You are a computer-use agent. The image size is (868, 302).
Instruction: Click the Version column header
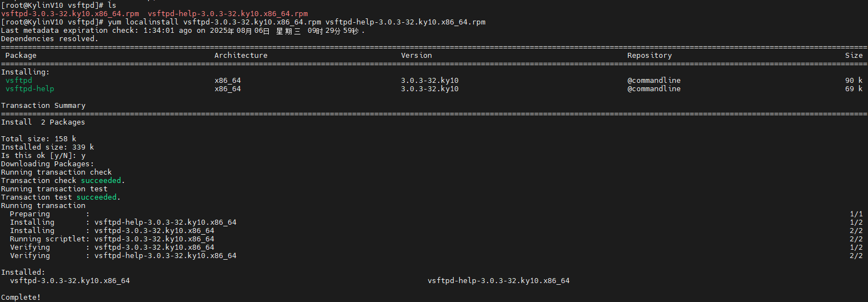coord(416,55)
